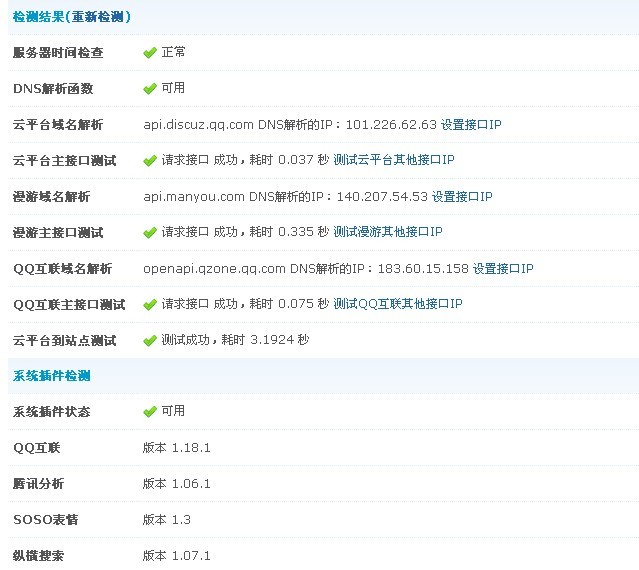Click the QQ互联 plugin row label
639x570 pixels.
37,448
